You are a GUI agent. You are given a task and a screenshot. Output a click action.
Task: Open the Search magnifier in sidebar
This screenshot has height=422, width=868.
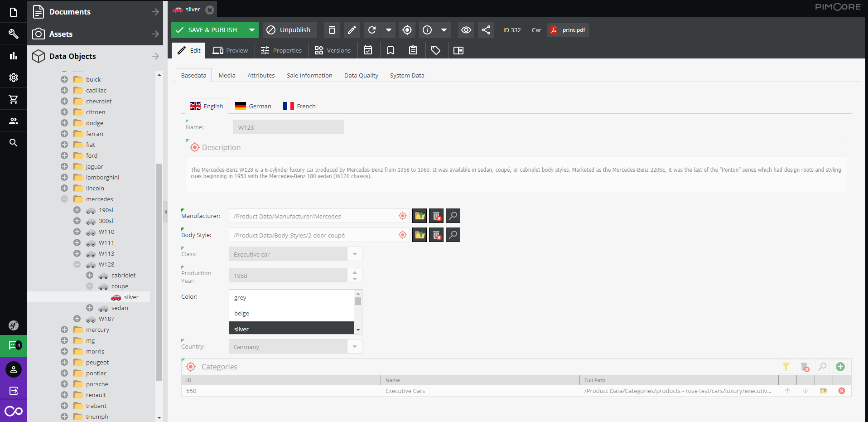14,143
